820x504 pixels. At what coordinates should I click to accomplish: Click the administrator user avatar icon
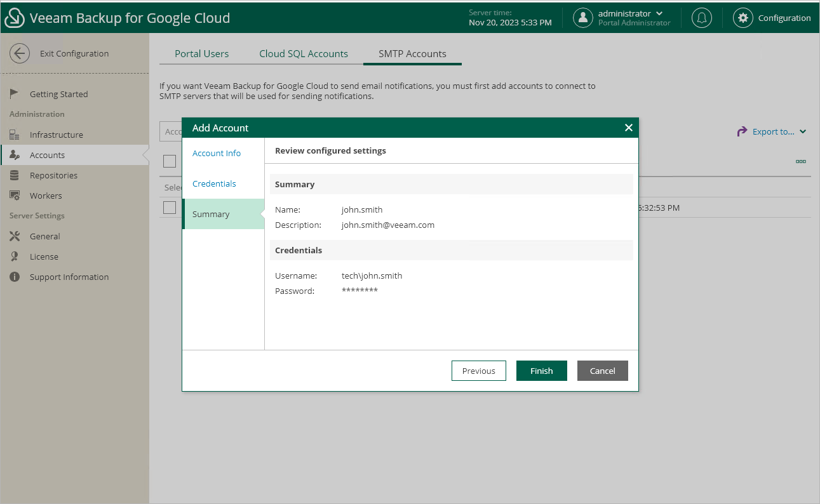click(x=582, y=18)
